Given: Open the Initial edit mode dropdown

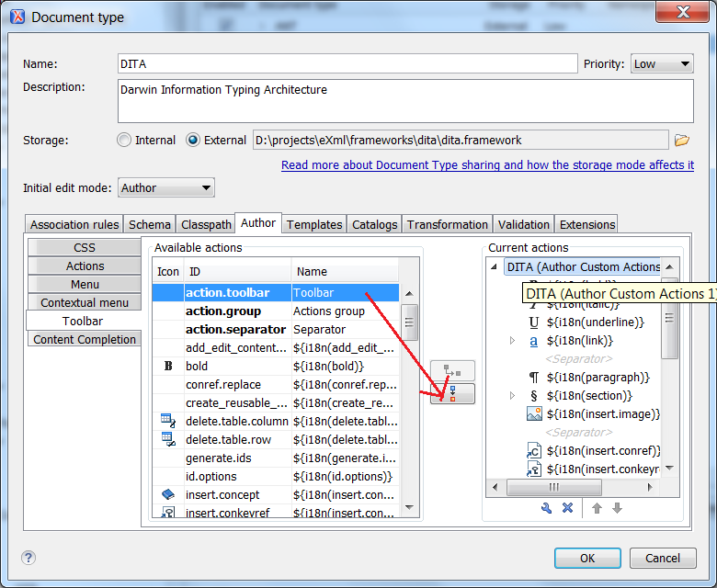Looking at the screenshot, I should pyautogui.click(x=166, y=187).
